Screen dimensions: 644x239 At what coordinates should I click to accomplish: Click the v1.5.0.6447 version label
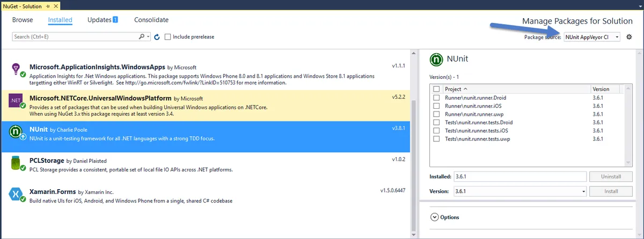point(393,191)
